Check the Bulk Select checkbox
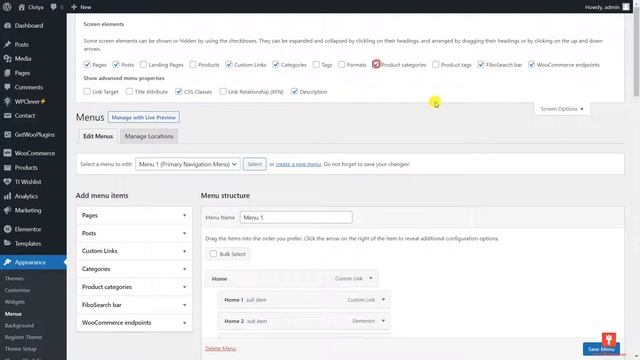640x360 pixels. tap(213, 254)
